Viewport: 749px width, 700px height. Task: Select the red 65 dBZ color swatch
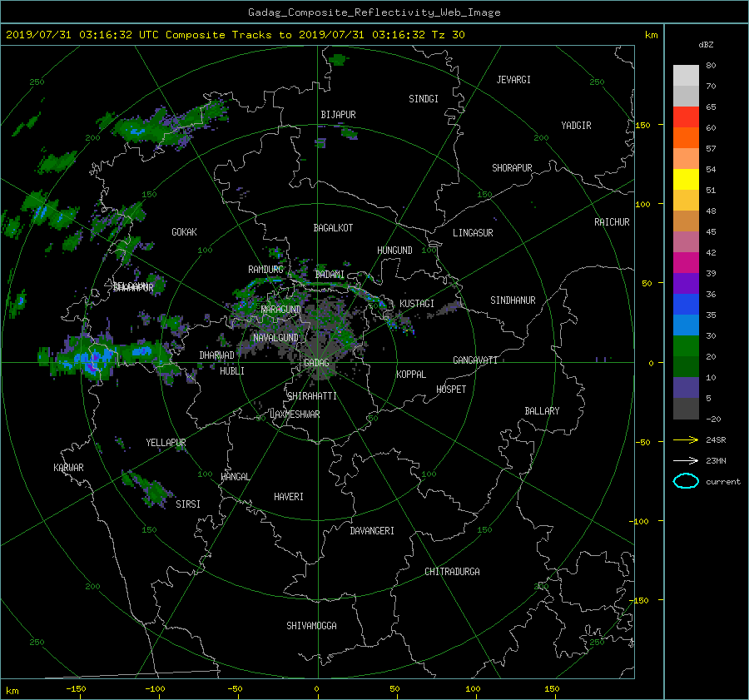686,117
